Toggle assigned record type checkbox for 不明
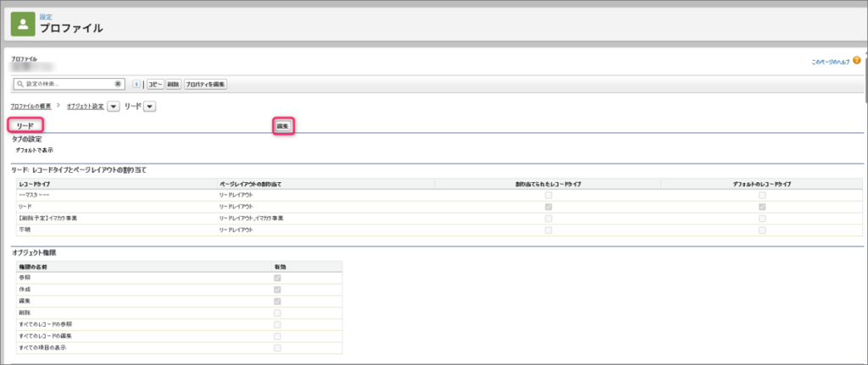868x365 pixels. point(548,230)
